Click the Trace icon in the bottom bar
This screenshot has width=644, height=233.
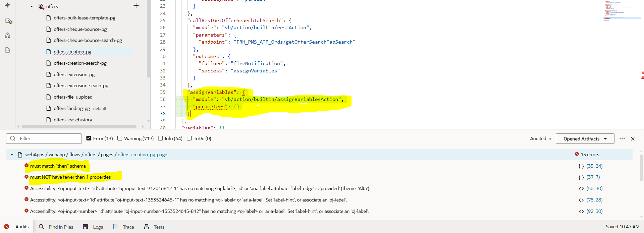pos(115,227)
